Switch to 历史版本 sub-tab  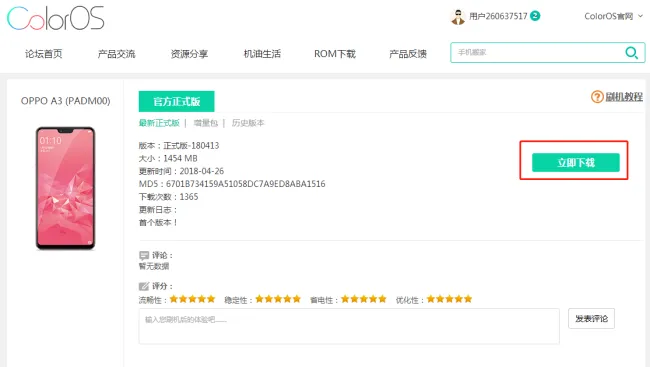[x=248, y=123]
